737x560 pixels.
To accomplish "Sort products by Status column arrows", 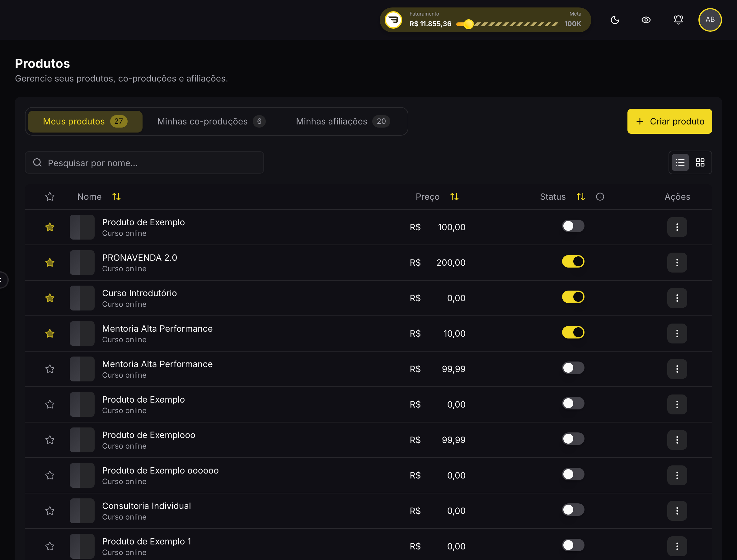I will pyautogui.click(x=580, y=197).
